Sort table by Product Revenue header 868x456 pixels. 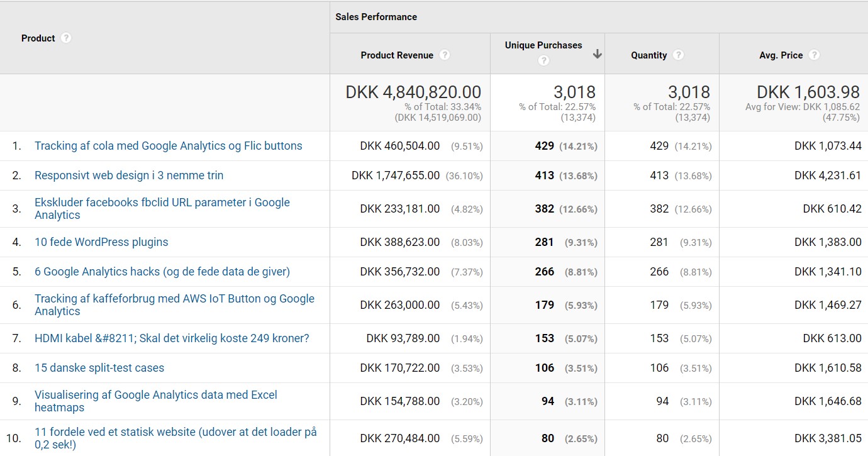click(397, 55)
